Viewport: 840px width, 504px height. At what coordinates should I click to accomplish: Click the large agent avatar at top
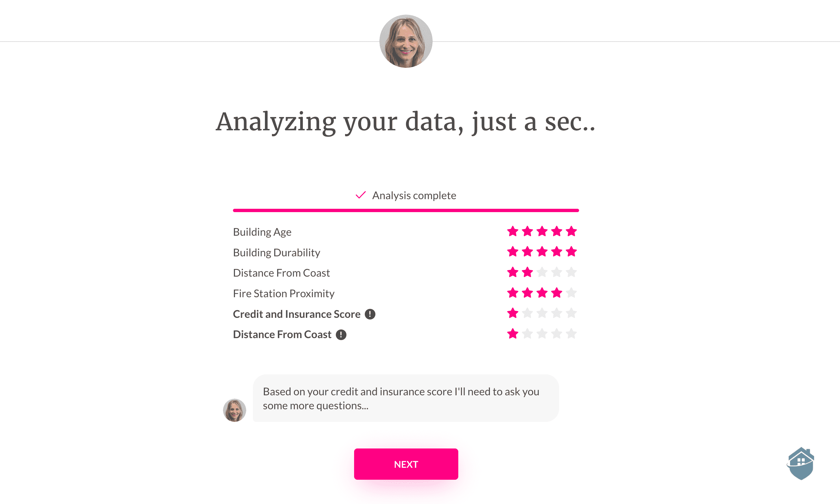click(x=406, y=41)
